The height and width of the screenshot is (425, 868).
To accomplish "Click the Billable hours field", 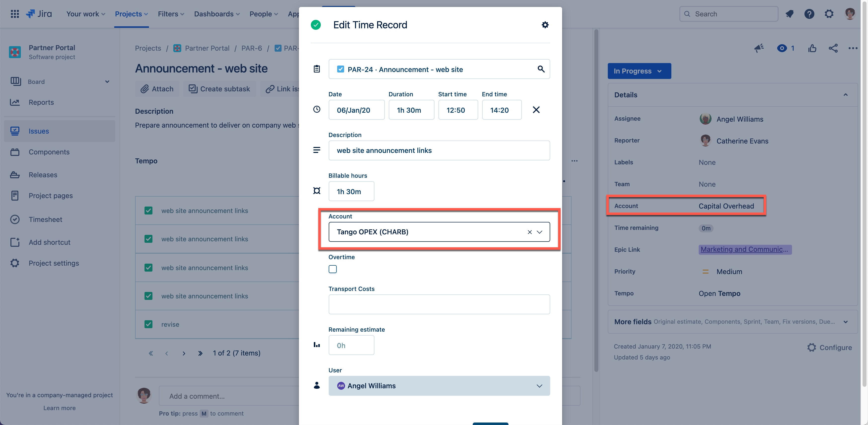I will coord(352,191).
